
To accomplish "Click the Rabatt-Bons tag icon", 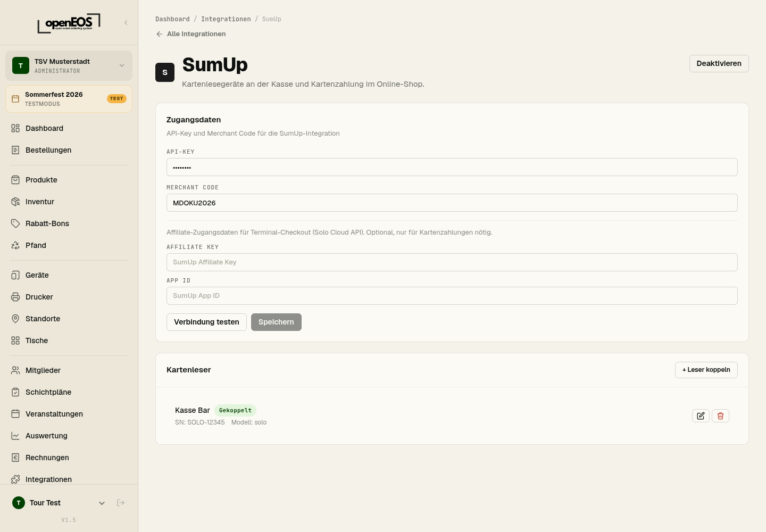I will coord(15,223).
